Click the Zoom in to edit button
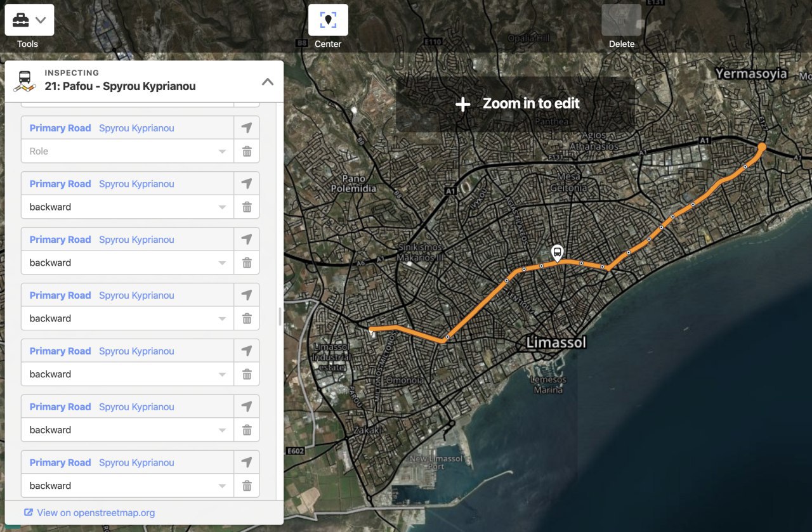The image size is (812, 532). 516,104
